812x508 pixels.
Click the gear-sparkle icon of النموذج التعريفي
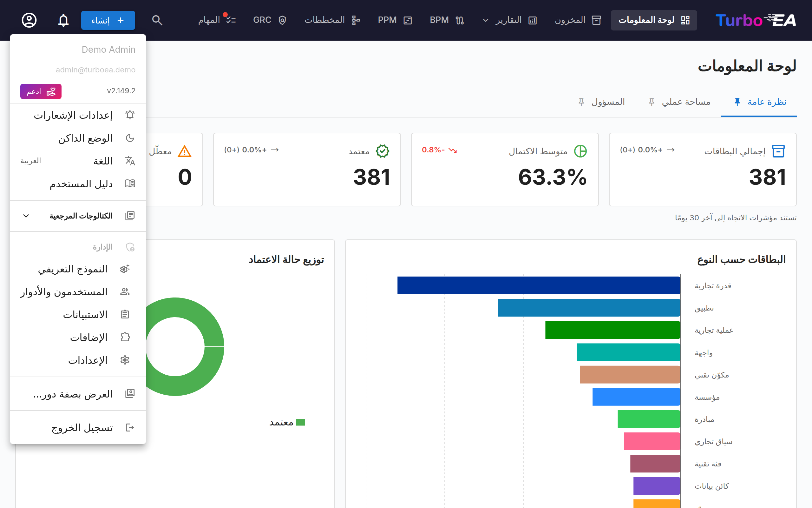125,269
